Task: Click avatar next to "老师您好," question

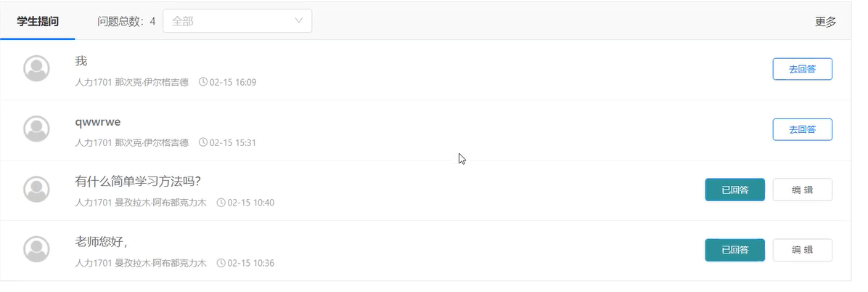Action: pos(36,249)
